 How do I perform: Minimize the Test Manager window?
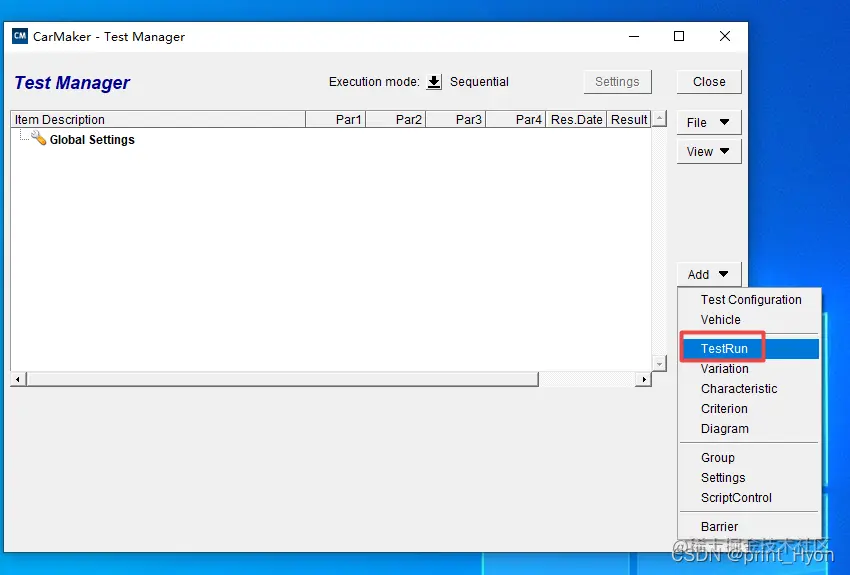[634, 36]
